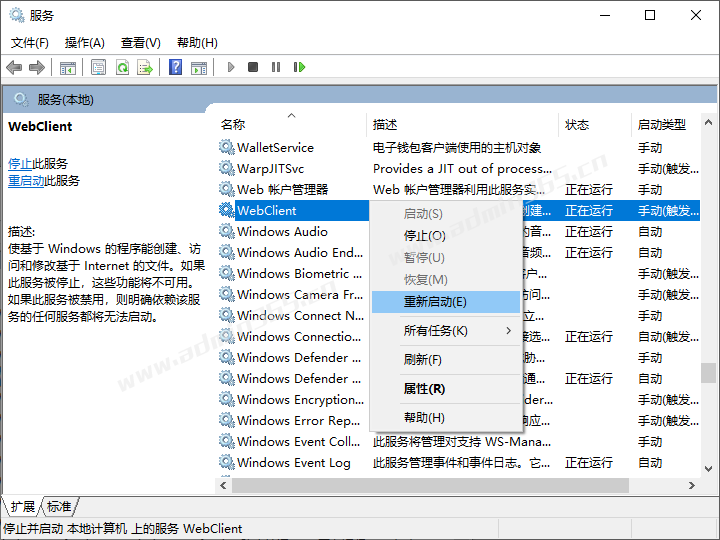Click the horizontal scrollbar right arrow
720x540 pixels.
click(x=692, y=485)
